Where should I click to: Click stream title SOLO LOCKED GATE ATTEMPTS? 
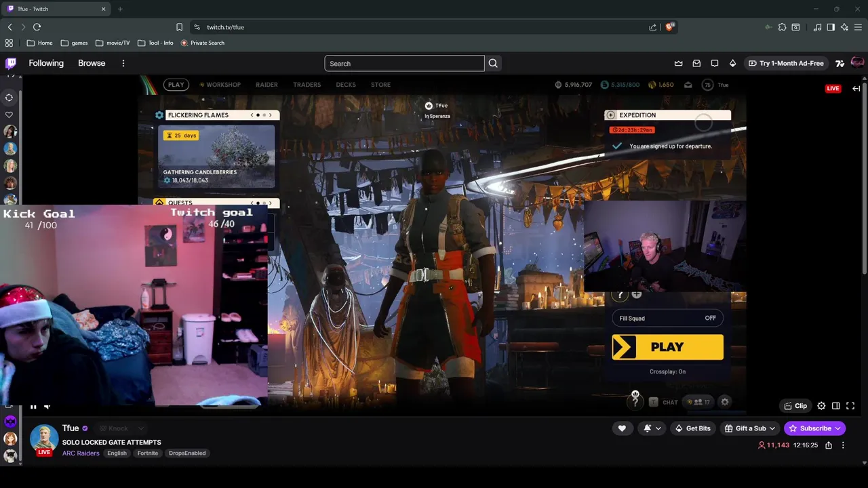tap(111, 442)
